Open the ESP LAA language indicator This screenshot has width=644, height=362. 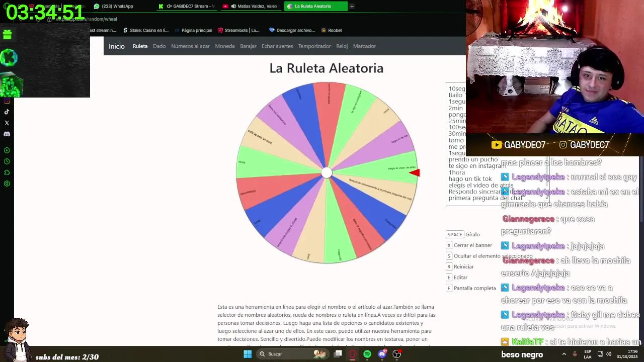[x=588, y=354]
